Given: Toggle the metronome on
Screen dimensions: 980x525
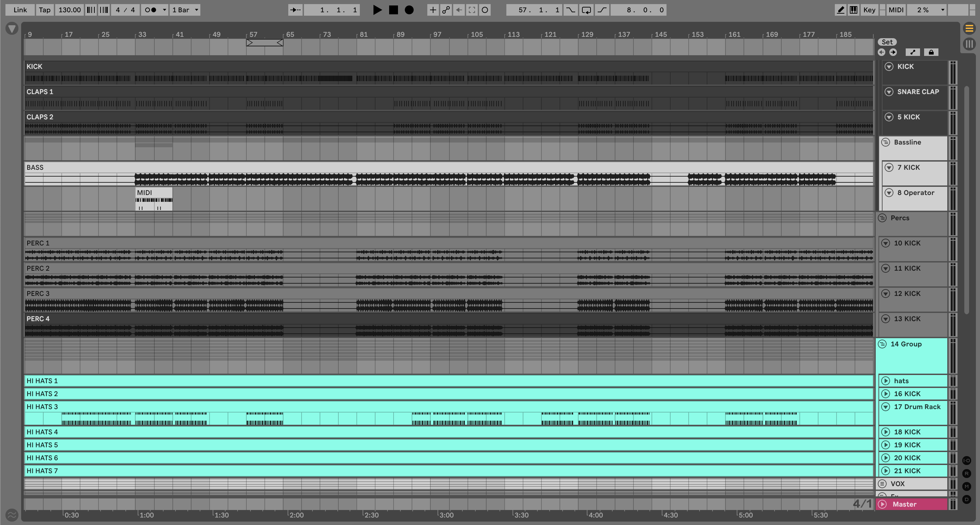Looking at the screenshot, I should (x=151, y=10).
